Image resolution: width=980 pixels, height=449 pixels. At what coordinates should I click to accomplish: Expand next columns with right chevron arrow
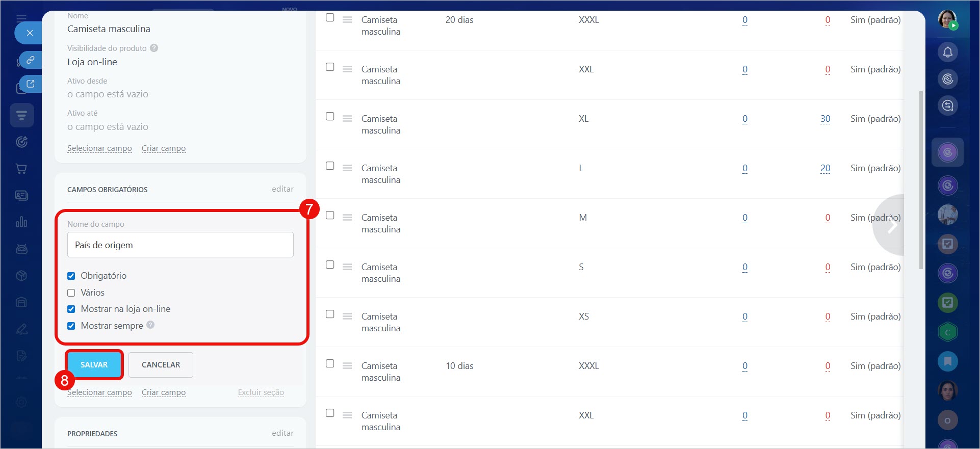coord(891,225)
